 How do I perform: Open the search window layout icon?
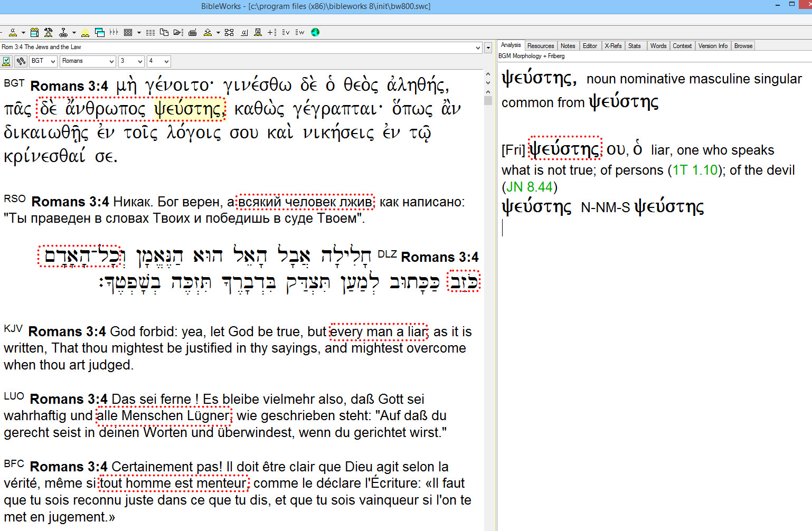[x=34, y=32]
